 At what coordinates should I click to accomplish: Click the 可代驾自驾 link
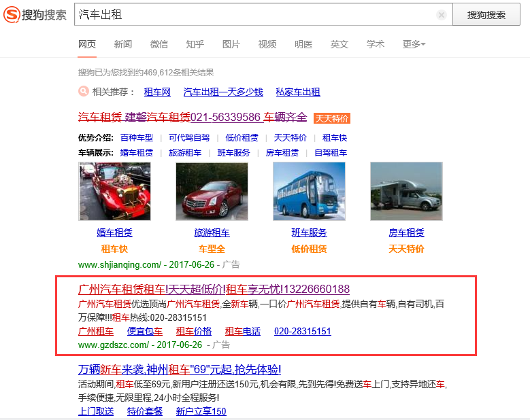pyautogui.click(x=189, y=138)
